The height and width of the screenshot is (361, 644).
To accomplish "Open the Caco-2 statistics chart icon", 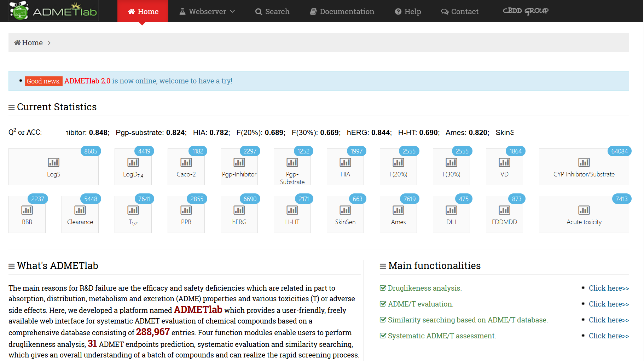I will tap(186, 162).
